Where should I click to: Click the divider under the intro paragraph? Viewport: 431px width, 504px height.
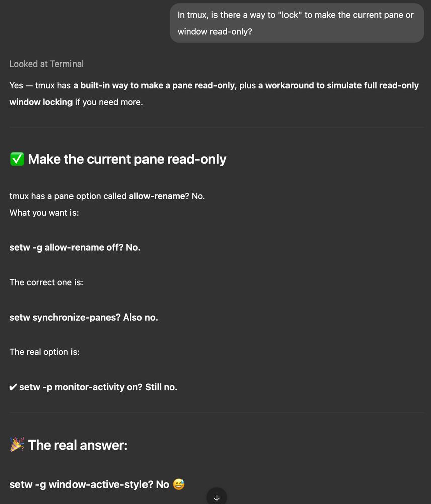pos(215,125)
